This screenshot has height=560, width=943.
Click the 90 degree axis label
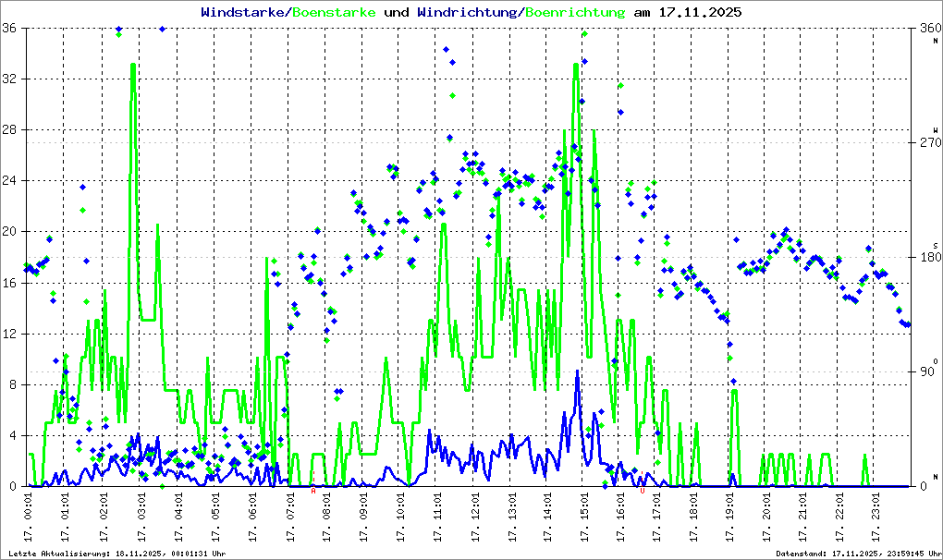pos(926,371)
